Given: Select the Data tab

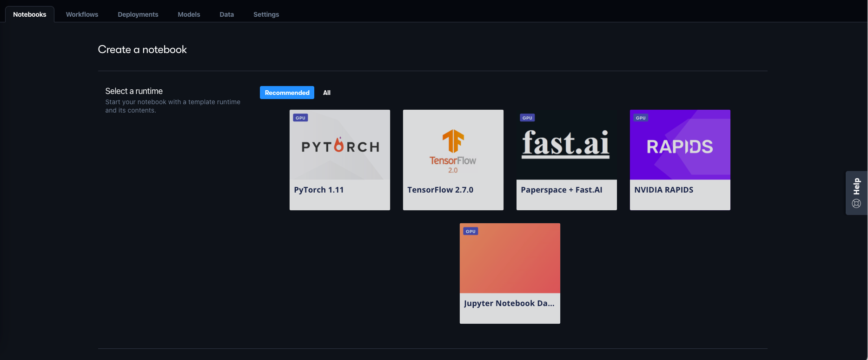Looking at the screenshot, I should (227, 14).
